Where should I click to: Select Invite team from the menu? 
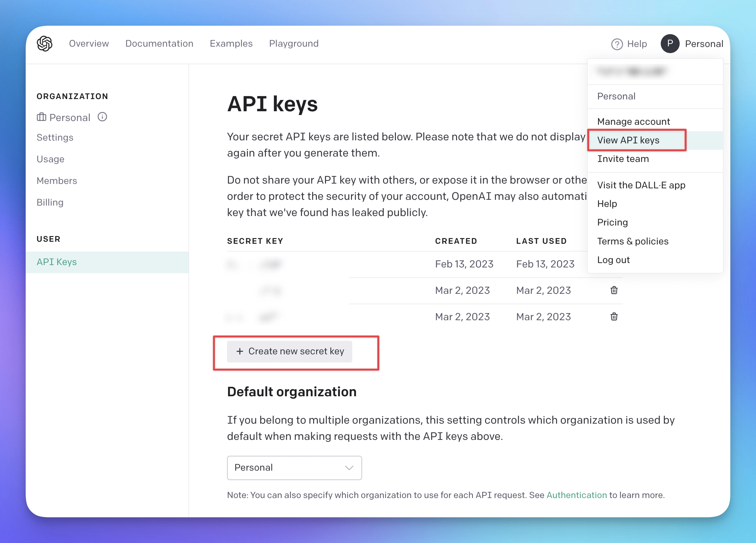point(655,159)
